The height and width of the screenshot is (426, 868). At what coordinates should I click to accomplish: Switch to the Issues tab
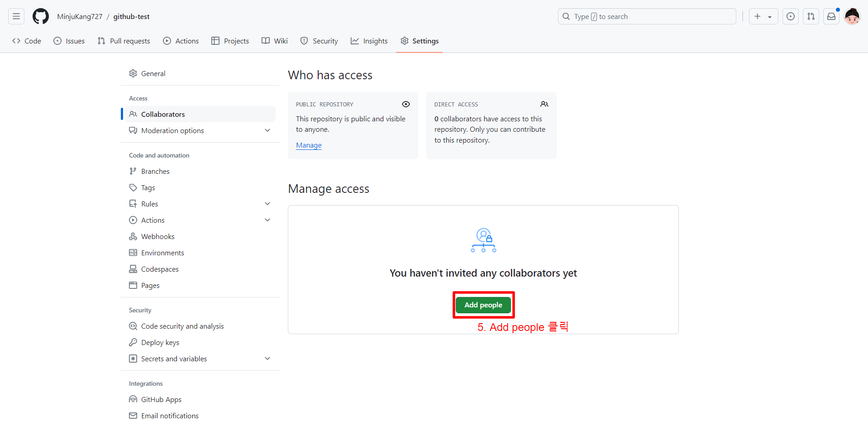(x=69, y=41)
